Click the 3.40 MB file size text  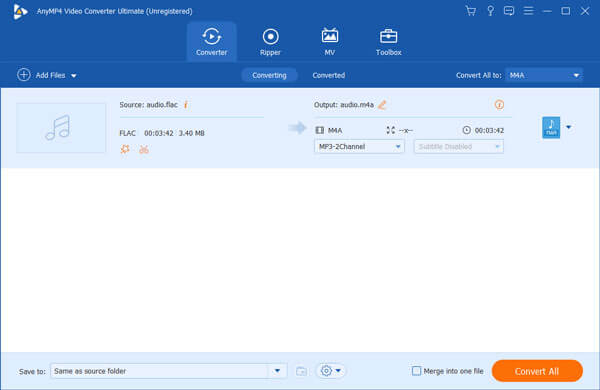[x=191, y=133]
